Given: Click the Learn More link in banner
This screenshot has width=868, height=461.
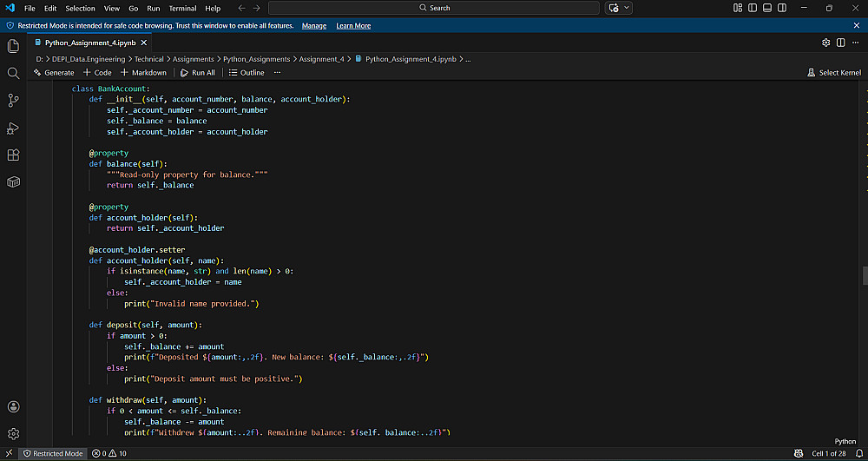Looking at the screenshot, I should (x=353, y=26).
